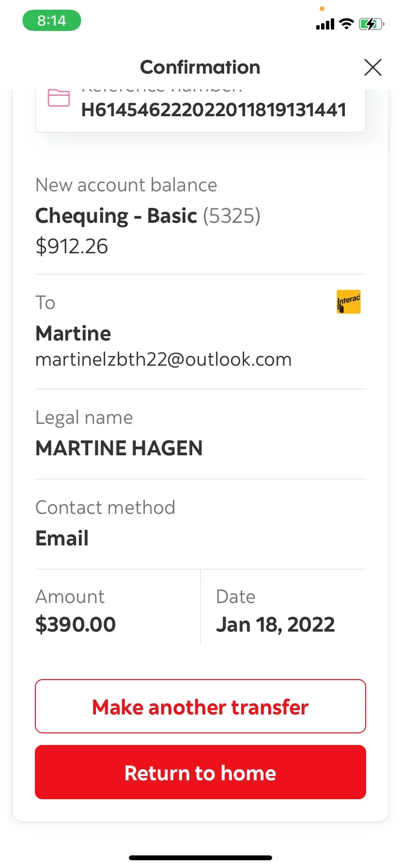This screenshot has height=868, width=401.
Task: Tap the Chequing - Basic (5325) account name
Action: [148, 216]
